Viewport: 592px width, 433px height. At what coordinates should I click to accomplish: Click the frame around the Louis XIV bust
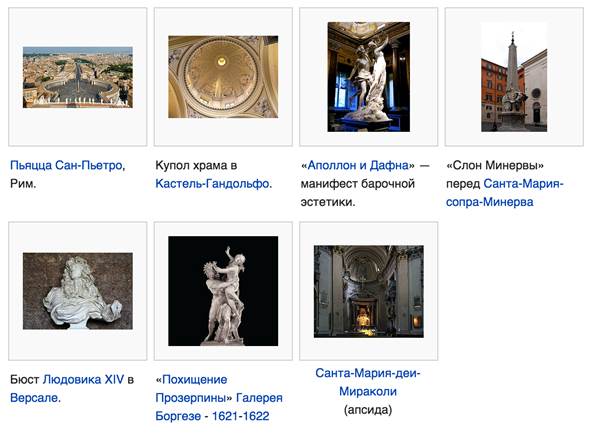[x=78, y=291]
